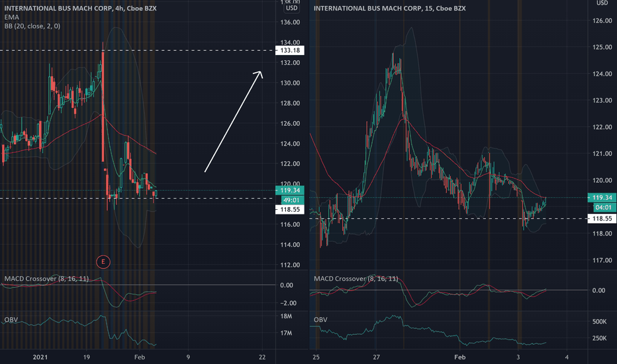
Task: Click the Feb label on 4h time axis
Action: (x=140, y=357)
